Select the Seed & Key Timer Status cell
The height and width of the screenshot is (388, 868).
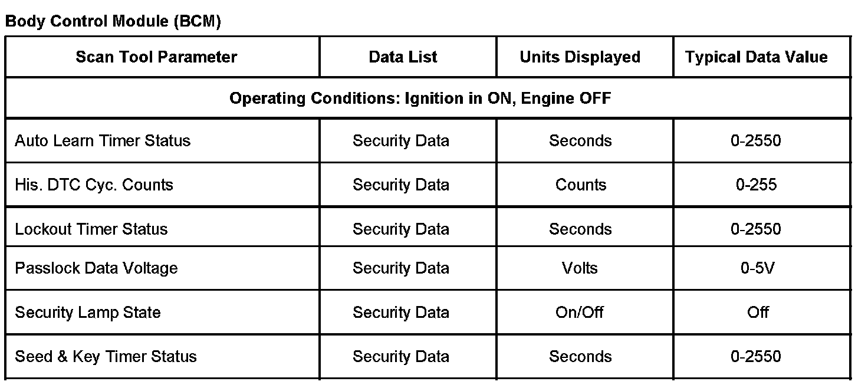click(106, 357)
